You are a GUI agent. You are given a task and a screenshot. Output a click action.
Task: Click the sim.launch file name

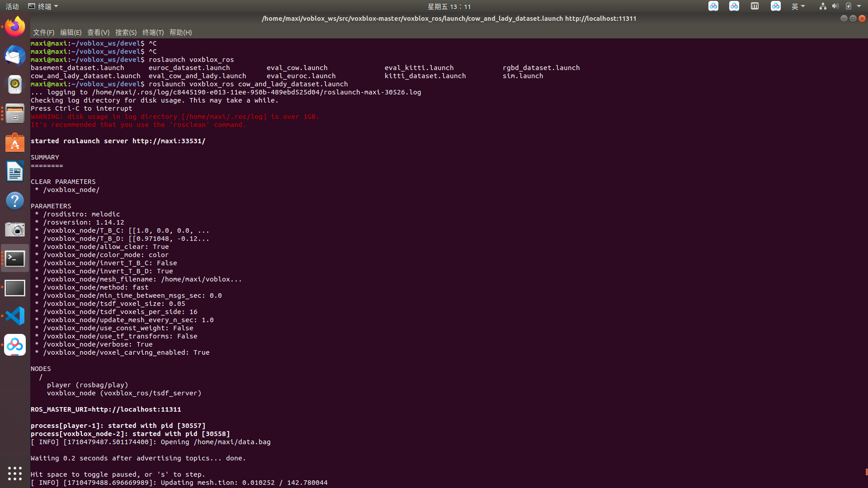[x=523, y=76]
